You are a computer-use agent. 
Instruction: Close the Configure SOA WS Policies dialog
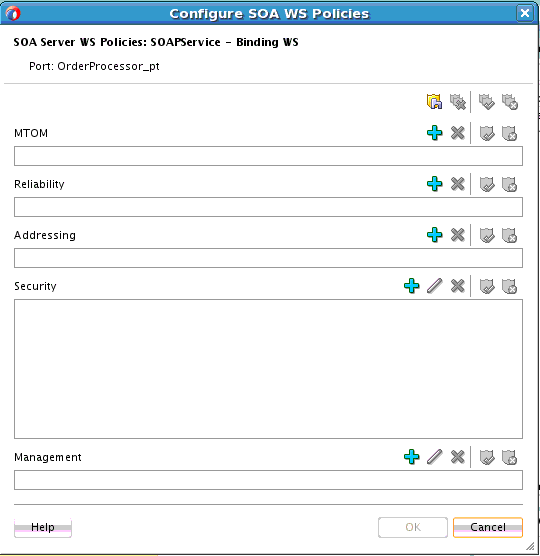coord(524,13)
